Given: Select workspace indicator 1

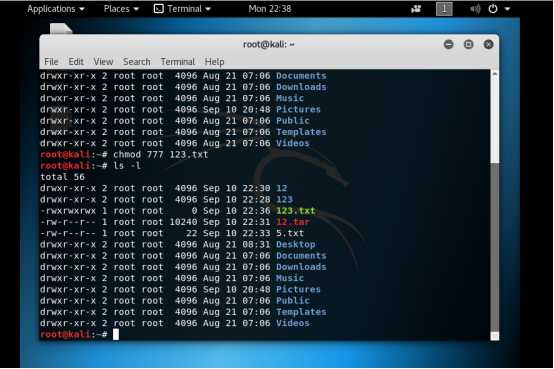Looking at the screenshot, I should pos(444,9).
